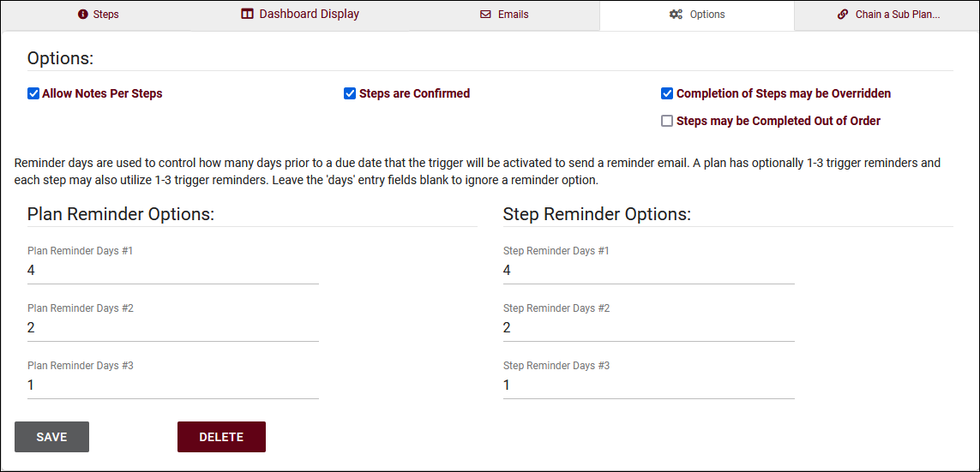Open the Dashboard Display tab
The width and height of the screenshot is (980, 472).
(309, 15)
